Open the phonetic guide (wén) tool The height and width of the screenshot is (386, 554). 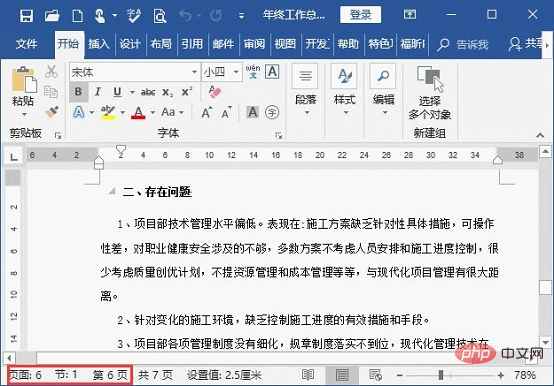(x=253, y=71)
